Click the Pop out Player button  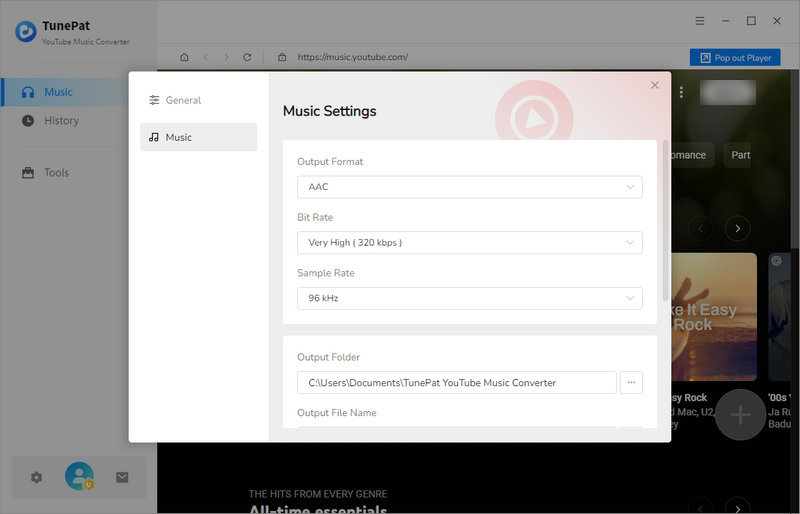pos(735,58)
